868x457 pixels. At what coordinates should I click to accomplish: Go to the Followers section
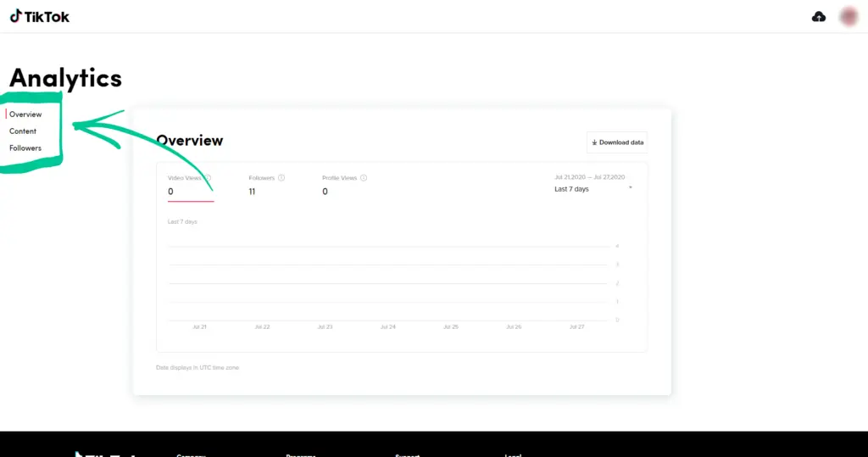coord(25,148)
